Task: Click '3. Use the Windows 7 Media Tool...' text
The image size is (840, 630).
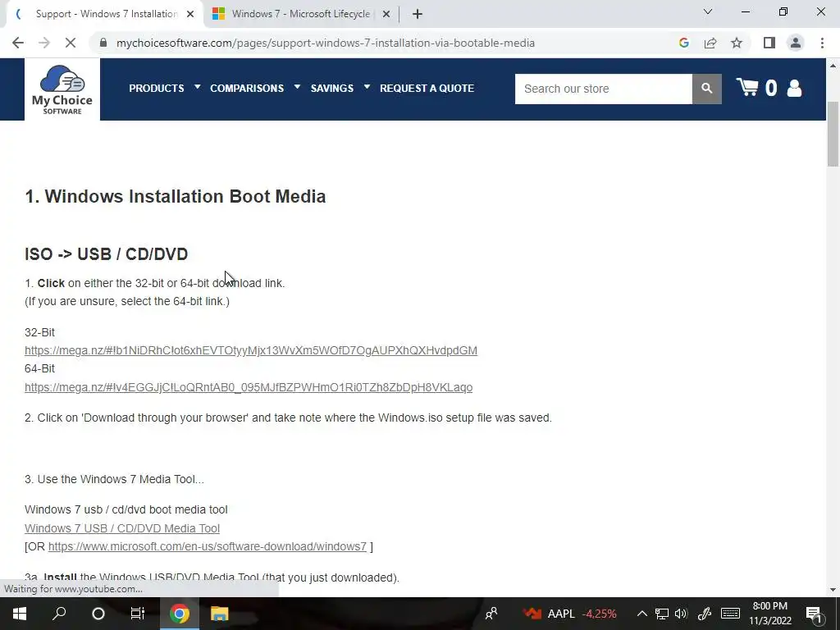Action: [x=114, y=479]
